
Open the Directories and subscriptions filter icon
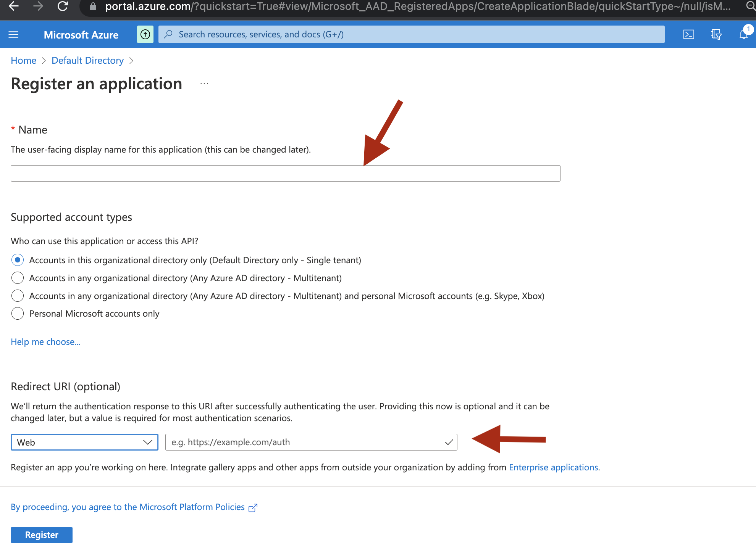pos(716,34)
